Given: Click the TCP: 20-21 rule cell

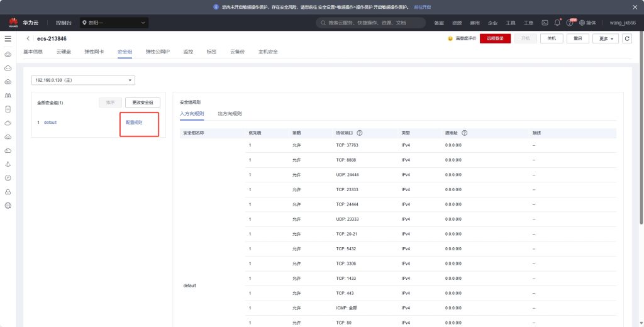Looking at the screenshot, I should coord(347,234).
